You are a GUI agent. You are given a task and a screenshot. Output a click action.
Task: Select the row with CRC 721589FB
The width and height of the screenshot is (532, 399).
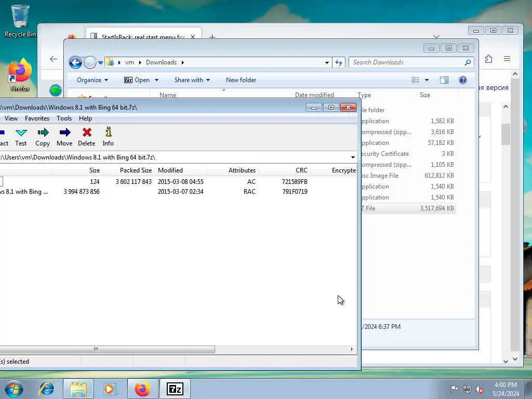pyautogui.click(x=178, y=182)
